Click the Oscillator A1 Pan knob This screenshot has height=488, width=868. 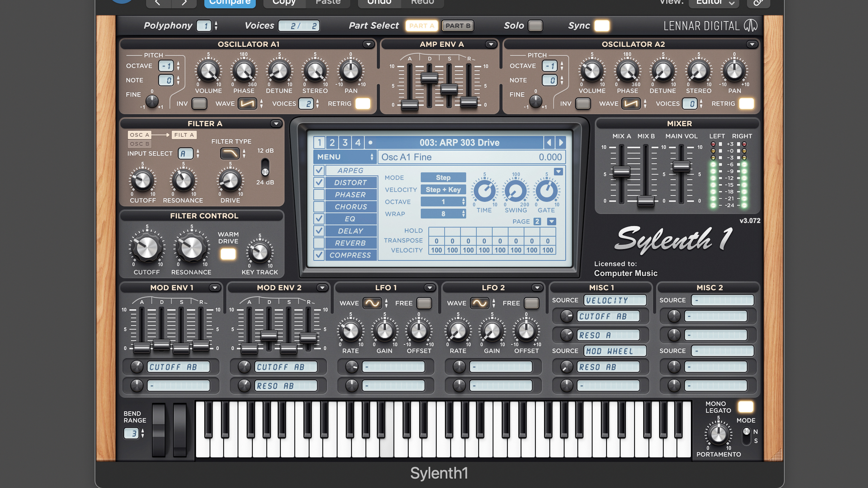point(351,71)
